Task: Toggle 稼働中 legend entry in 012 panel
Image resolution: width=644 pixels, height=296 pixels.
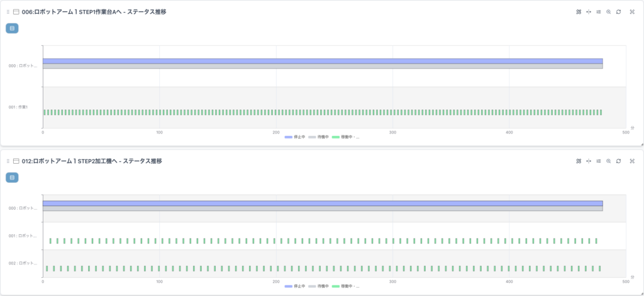Action: (x=345, y=286)
